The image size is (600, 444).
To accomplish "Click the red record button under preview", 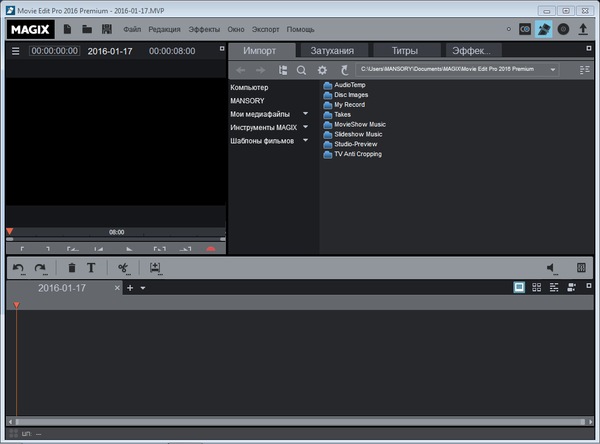I will tap(211, 248).
